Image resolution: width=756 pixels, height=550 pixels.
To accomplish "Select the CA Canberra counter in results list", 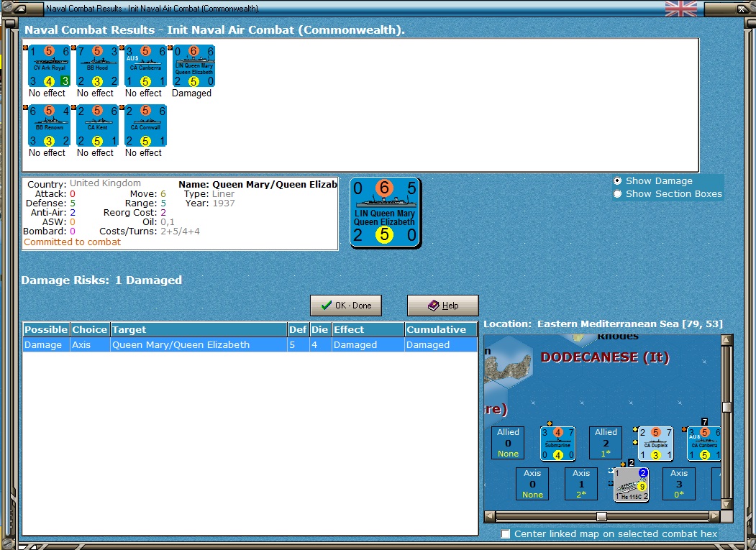I will 145,66.
